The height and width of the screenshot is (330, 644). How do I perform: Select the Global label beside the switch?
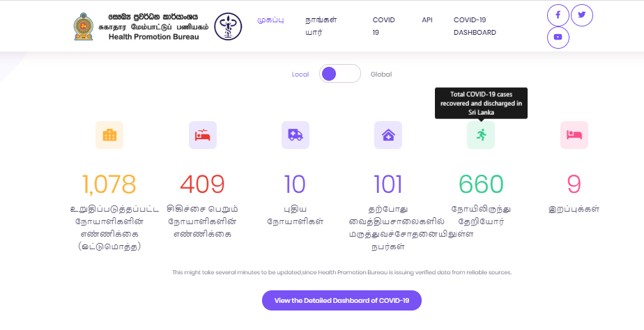[x=381, y=74]
